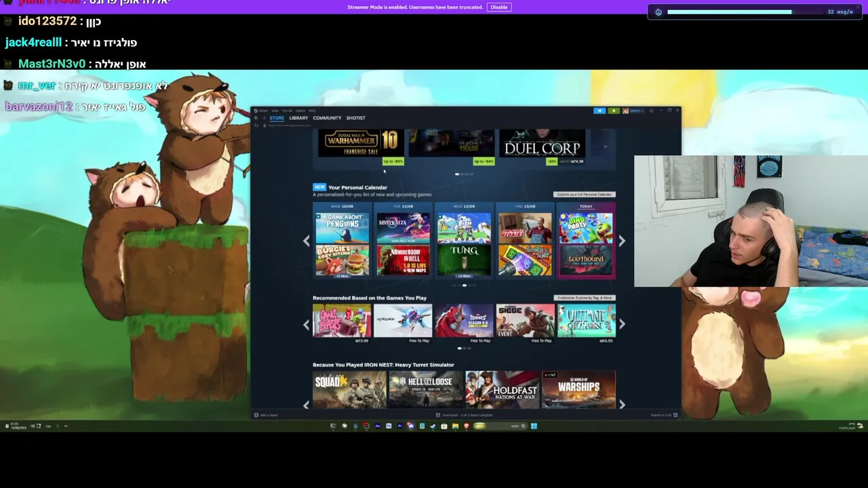868x488 pixels.
Task: Open the Ultimate Chicken Horse thumbnail
Action: click(587, 321)
